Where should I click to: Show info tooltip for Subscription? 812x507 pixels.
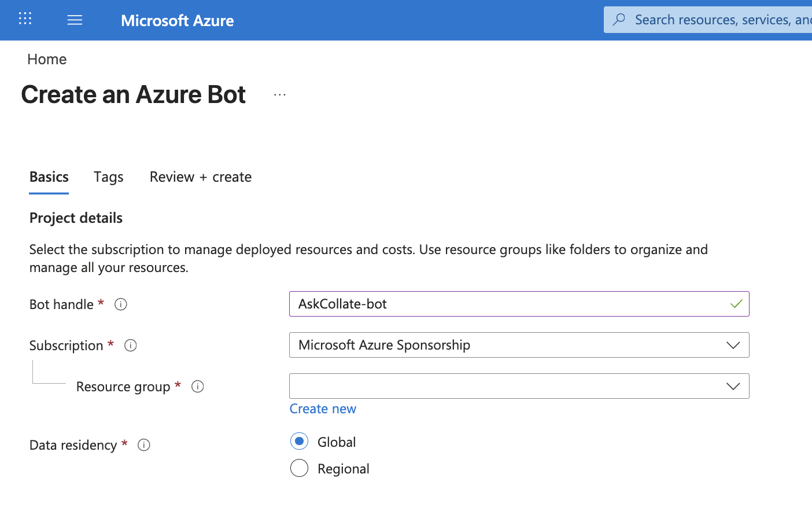click(131, 346)
